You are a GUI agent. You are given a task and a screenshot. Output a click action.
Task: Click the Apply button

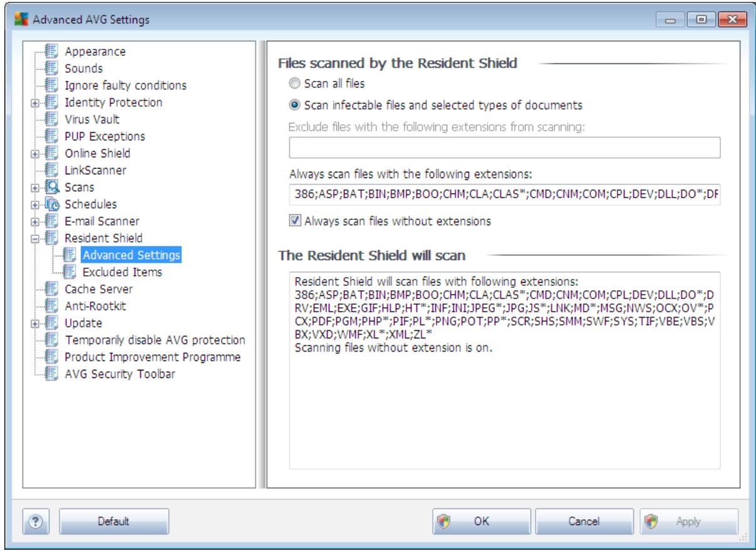[x=689, y=521]
